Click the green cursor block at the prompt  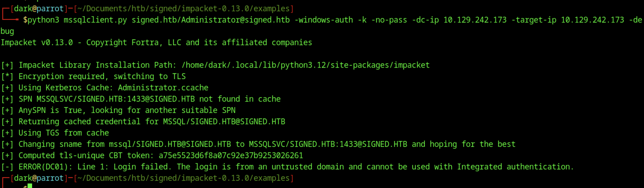30,186
